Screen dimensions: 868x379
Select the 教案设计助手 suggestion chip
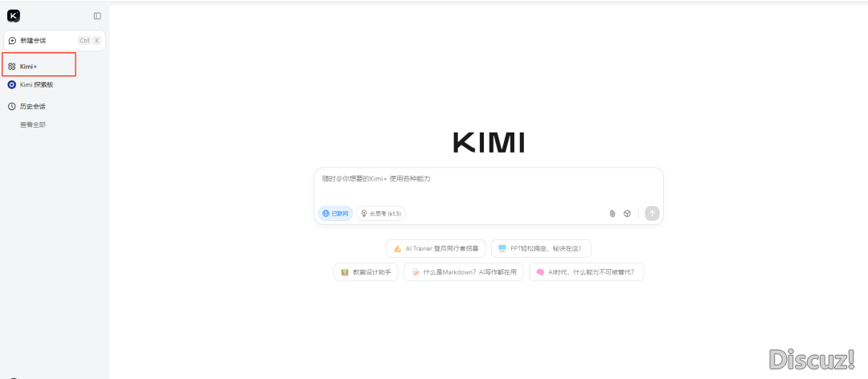[366, 272]
